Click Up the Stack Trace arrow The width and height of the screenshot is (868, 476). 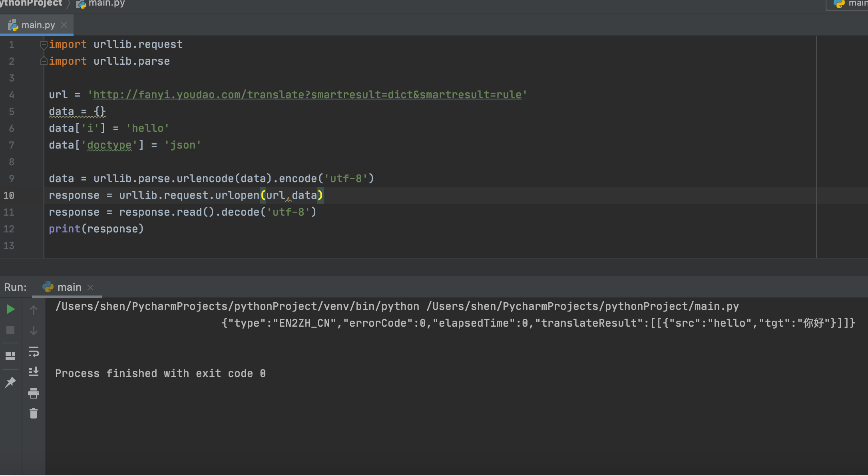34,309
